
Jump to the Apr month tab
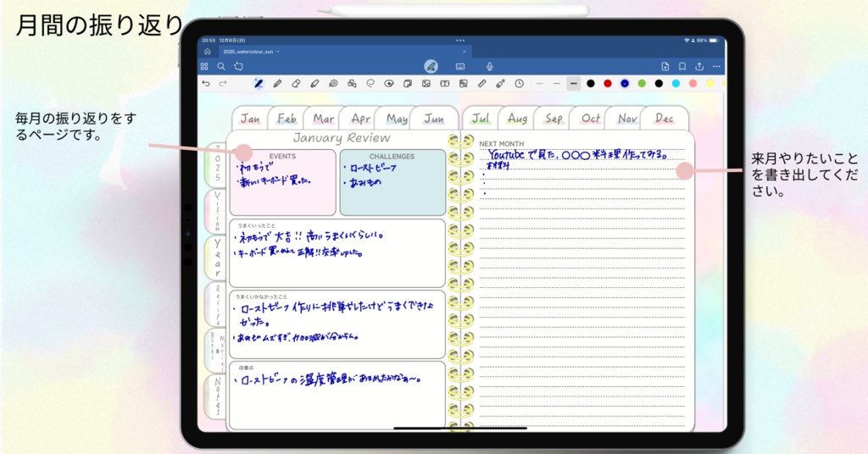coord(360,119)
